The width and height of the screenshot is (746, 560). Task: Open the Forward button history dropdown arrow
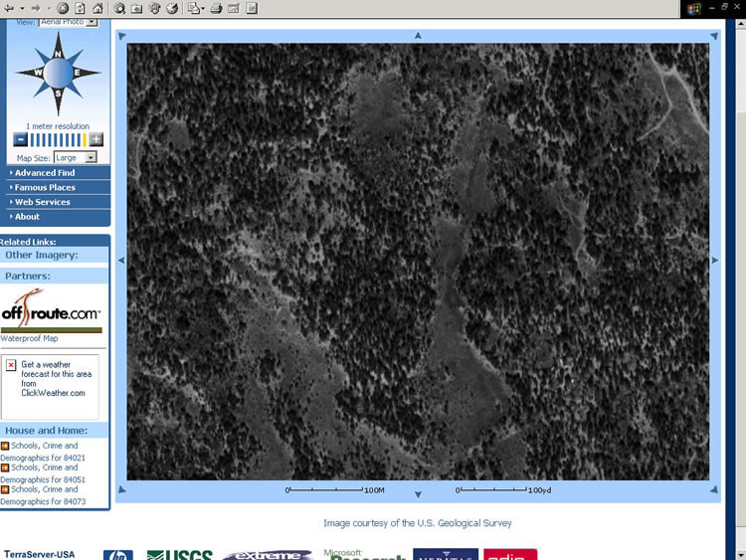[49, 9]
